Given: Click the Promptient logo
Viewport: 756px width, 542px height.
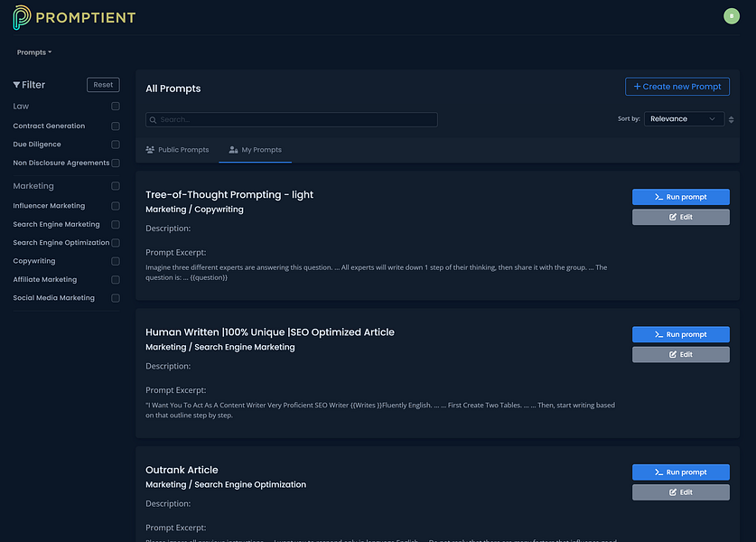Looking at the screenshot, I should click(74, 17).
